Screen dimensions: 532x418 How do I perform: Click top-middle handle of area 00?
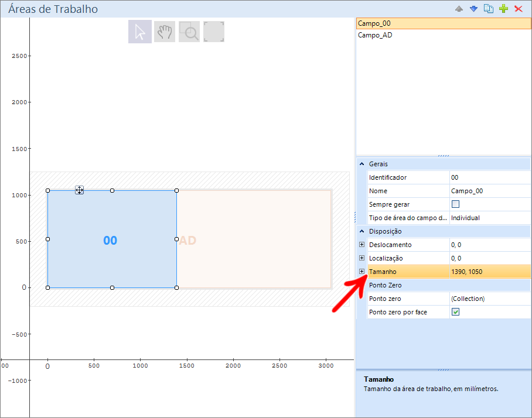[x=112, y=190]
